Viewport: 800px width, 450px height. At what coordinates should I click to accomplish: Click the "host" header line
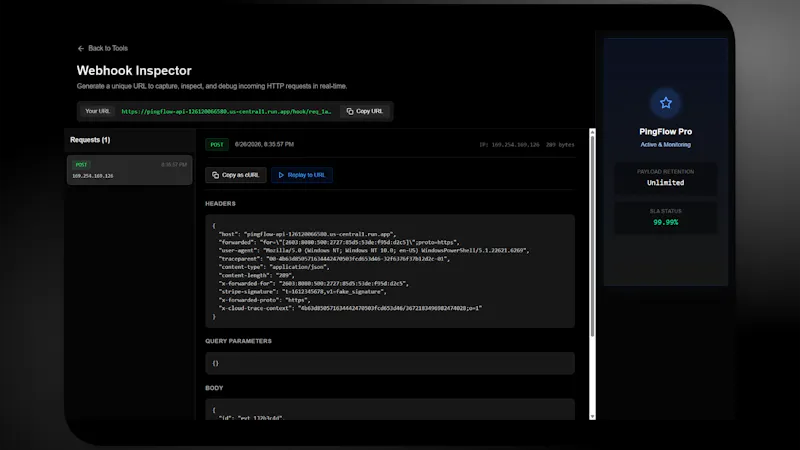(307, 234)
